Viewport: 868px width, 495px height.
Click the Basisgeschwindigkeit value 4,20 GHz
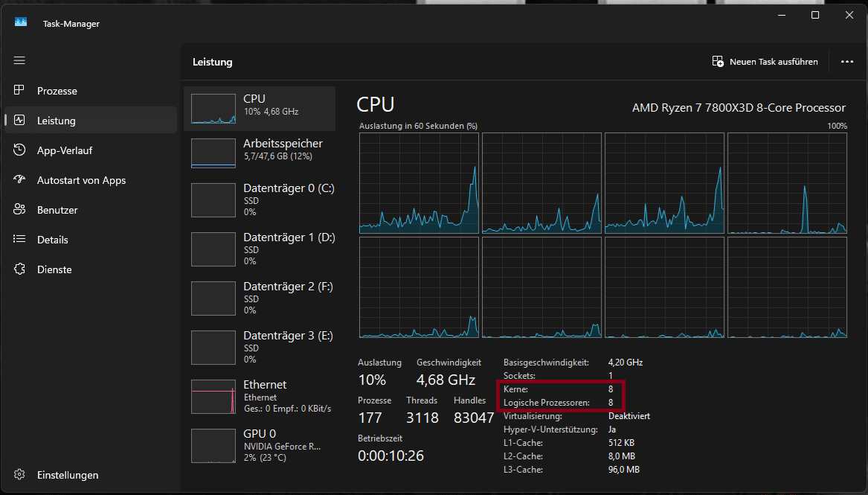click(626, 362)
